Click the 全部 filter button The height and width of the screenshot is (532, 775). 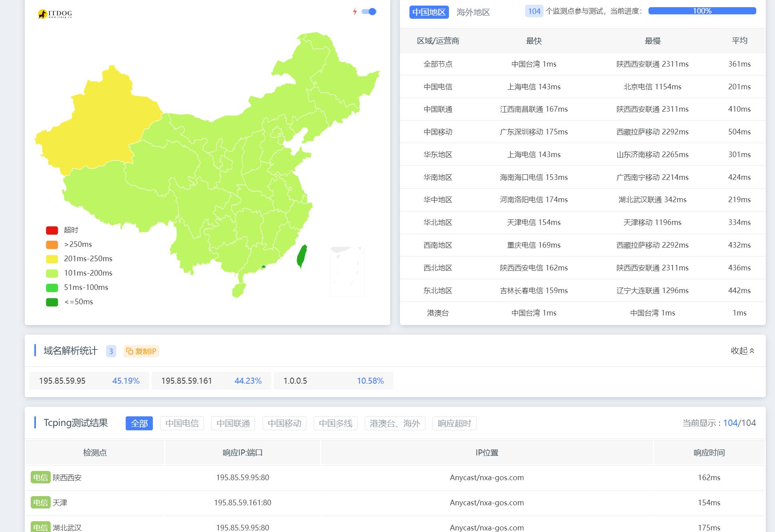139,424
